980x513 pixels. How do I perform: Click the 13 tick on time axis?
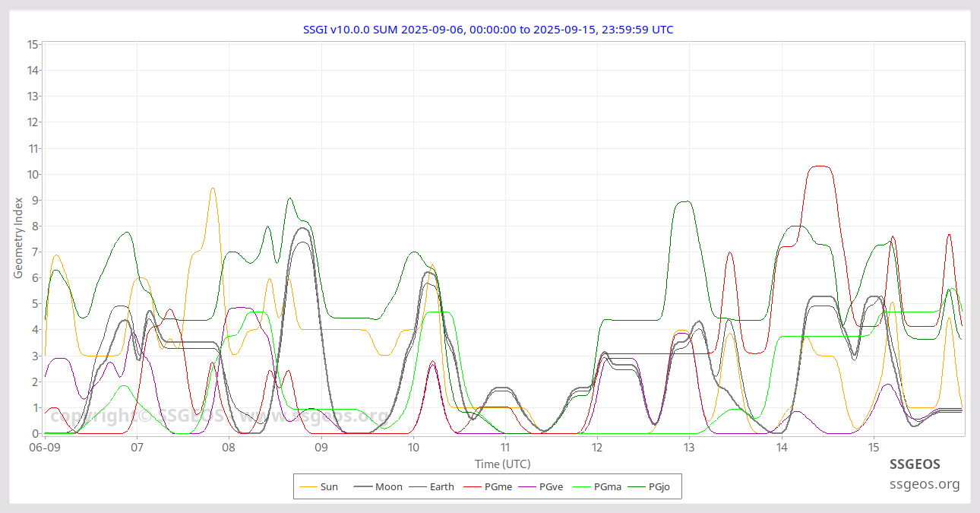689,448
